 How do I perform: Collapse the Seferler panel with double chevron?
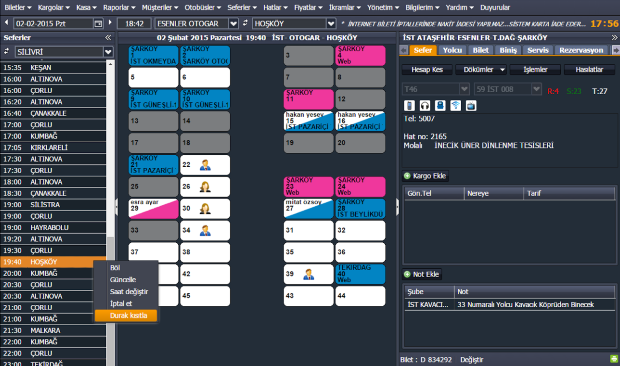tap(108, 38)
